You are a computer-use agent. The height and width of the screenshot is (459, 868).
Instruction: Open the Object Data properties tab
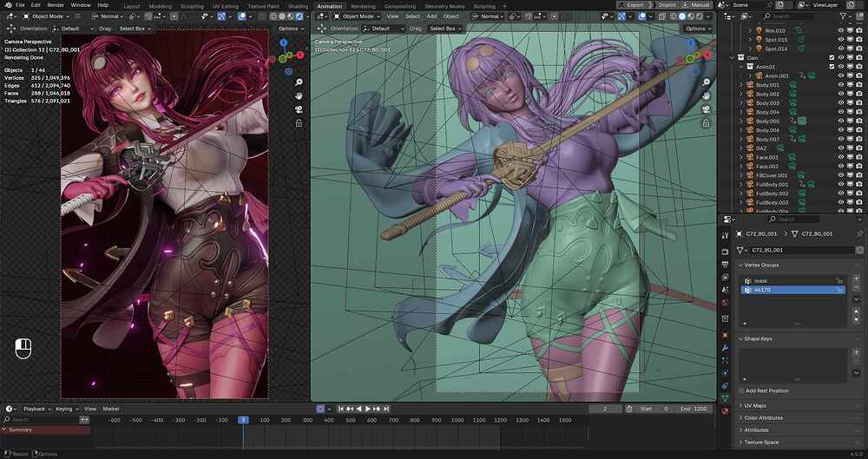tap(726, 398)
